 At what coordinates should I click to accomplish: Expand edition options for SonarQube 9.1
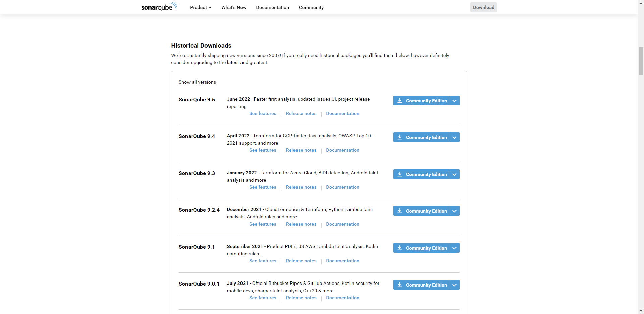[454, 248]
